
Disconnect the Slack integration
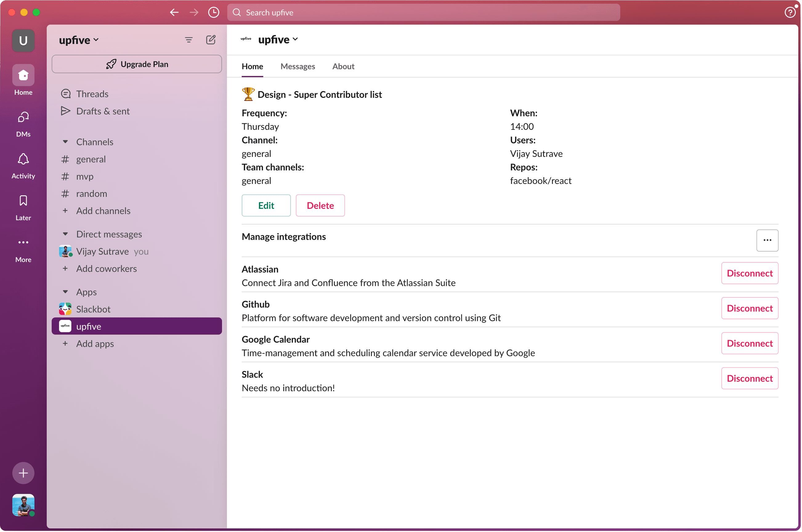point(750,378)
